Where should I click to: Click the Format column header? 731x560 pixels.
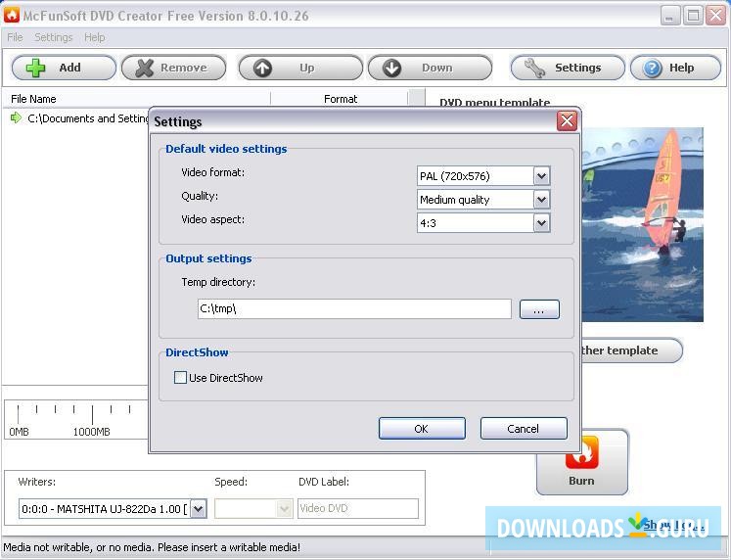point(341,99)
